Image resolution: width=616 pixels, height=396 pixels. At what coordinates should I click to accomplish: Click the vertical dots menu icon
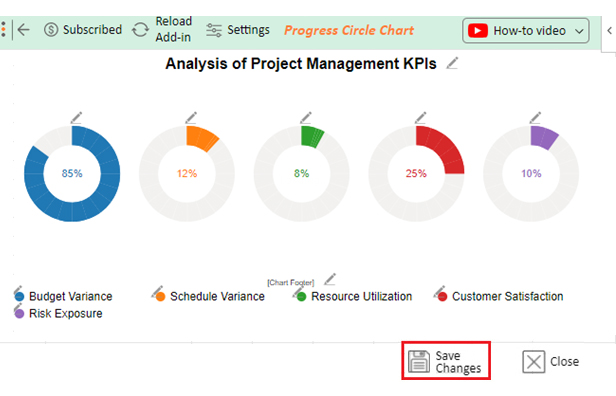(x=3, y=30)
